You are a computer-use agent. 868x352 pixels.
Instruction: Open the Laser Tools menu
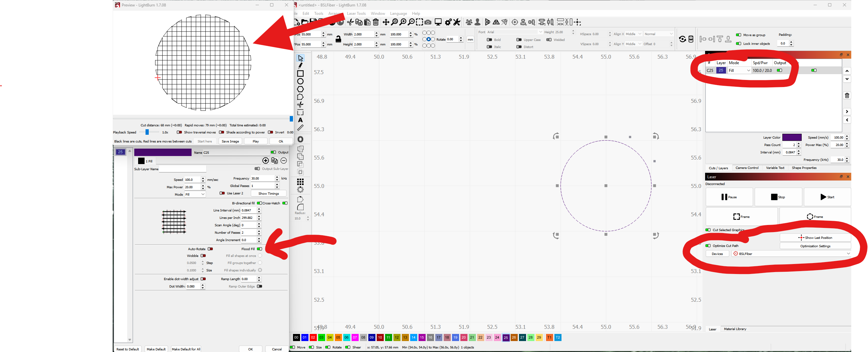click(x=356, y=14)
